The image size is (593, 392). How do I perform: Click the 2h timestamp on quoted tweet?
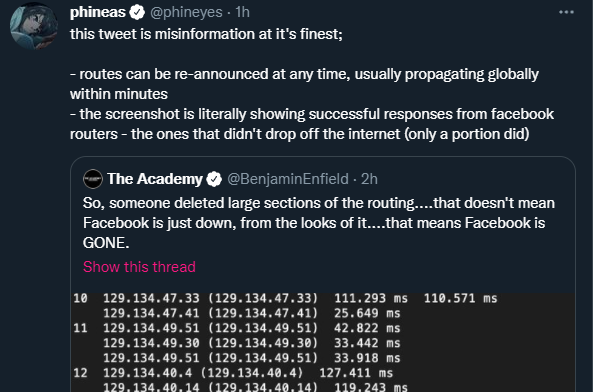click(x=369, y=179)
